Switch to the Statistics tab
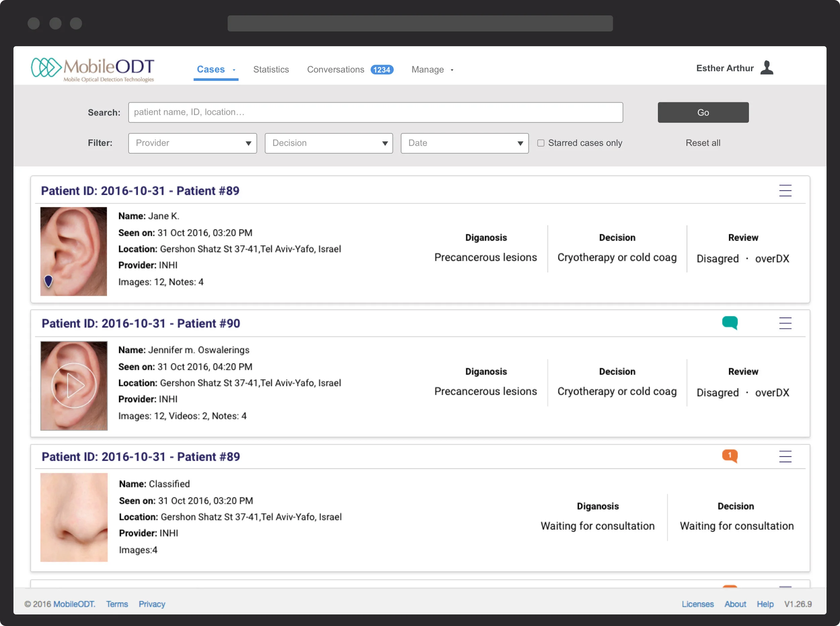This screenshot has height=626, width=840. click(x=271, y=69)
